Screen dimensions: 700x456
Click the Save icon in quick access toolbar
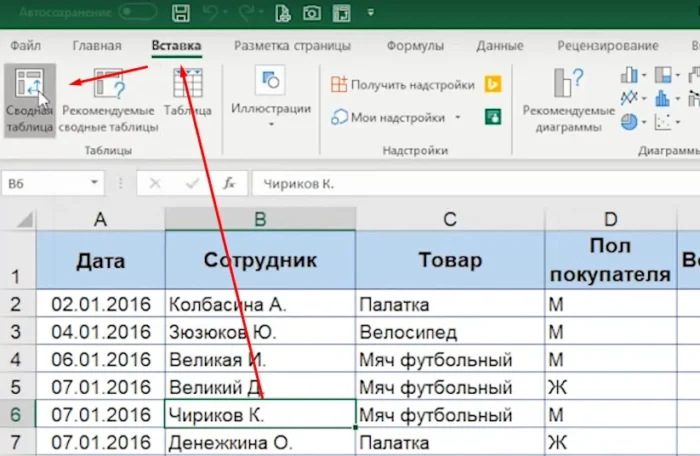181,14
